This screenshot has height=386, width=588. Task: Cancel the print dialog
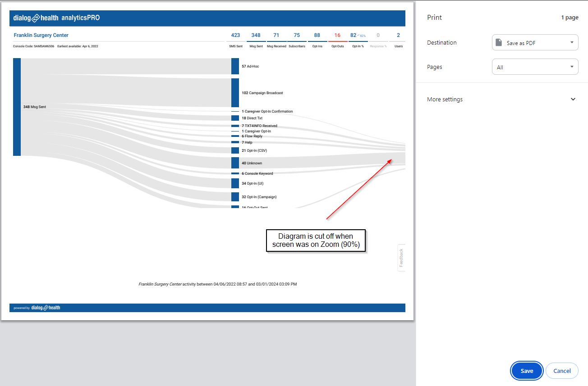(562, 371)
